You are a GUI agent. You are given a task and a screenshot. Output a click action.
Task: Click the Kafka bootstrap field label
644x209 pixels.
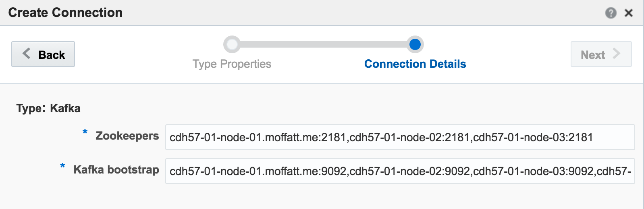click(x=116, y=170)
